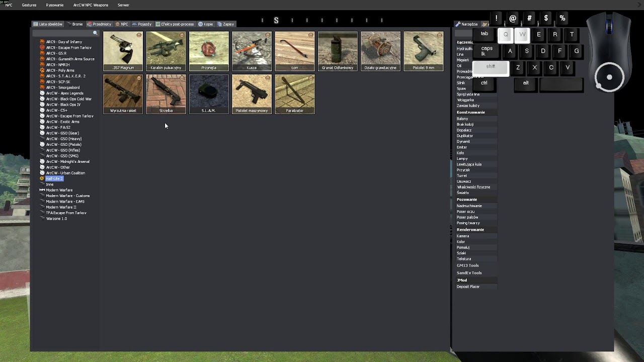Select the Paralizator stunstick icon

pos(295,94)
